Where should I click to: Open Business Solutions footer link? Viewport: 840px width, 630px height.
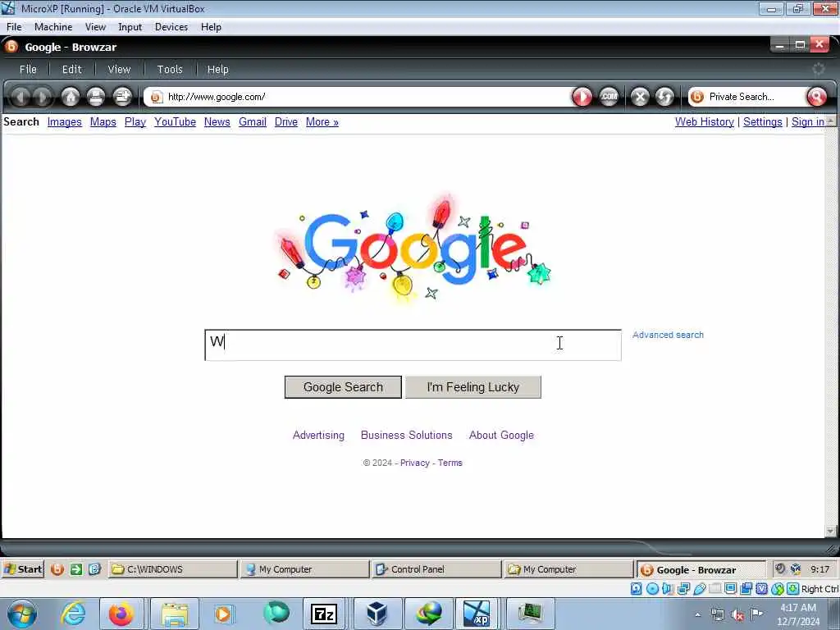[407, 435]
